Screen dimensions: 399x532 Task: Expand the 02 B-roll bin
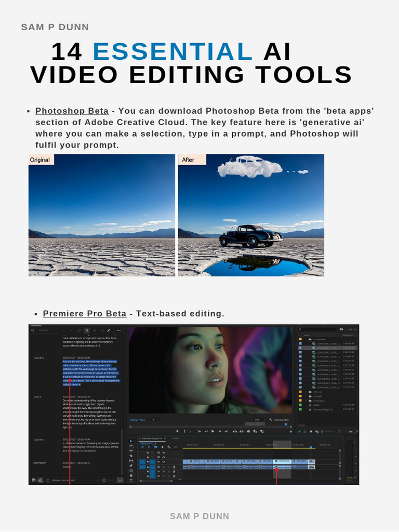click(x=305, y=392)
